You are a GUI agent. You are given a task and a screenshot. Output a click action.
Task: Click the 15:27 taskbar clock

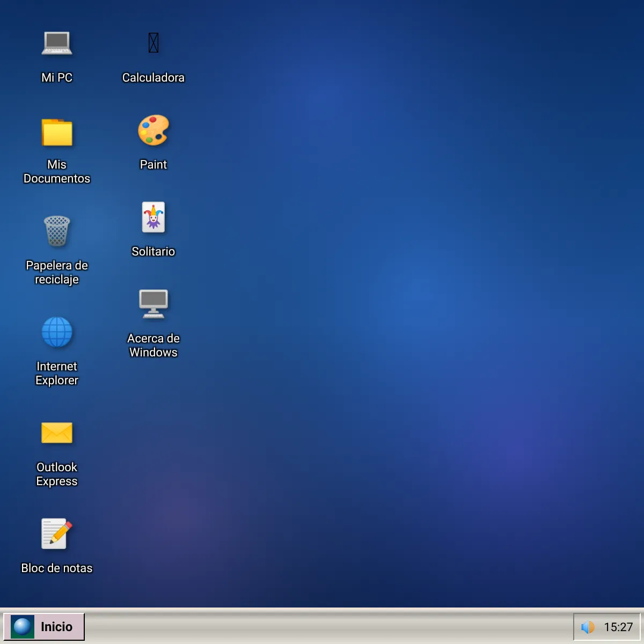click(x=618, y=627)
